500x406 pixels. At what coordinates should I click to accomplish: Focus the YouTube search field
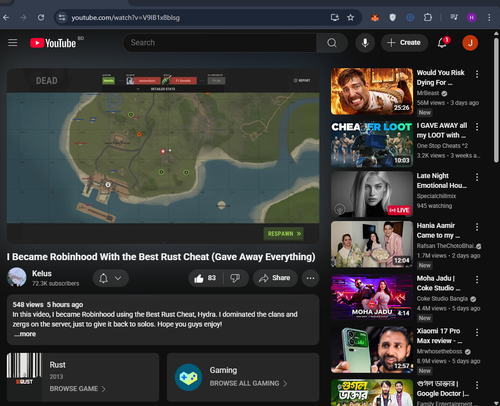point(220,43)
